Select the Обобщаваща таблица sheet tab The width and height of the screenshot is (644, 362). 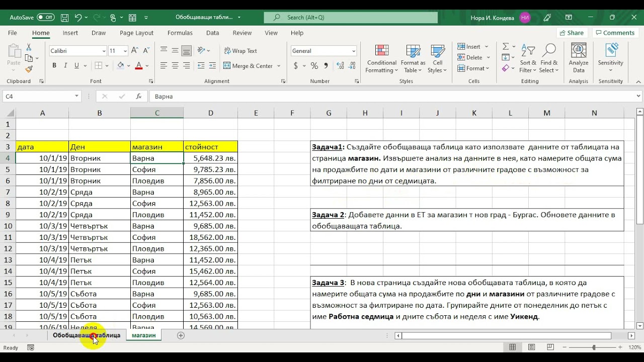[87, 335]
